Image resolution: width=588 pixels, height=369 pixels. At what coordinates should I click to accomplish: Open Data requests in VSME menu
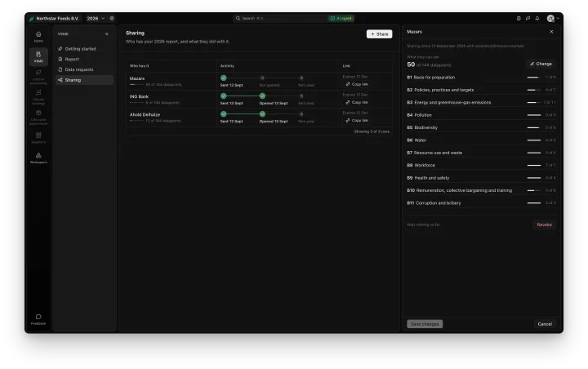point(84,69)
